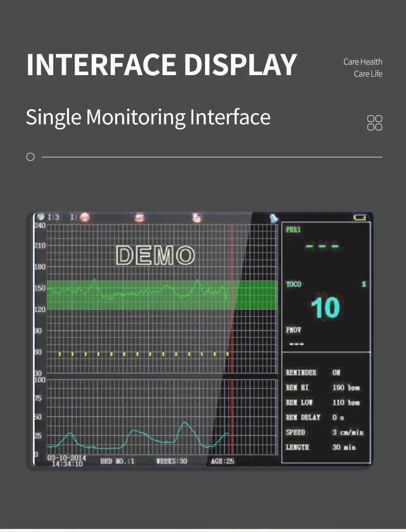Select the BED NO.:1 field
This screenshot has width=406, height=532.
click(117, 461)
